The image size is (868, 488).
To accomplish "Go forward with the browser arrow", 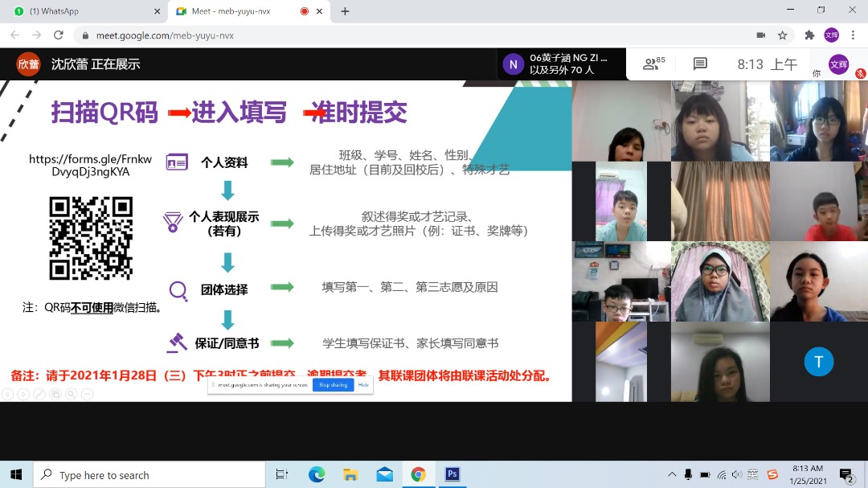I will click(x=36, y=35).
